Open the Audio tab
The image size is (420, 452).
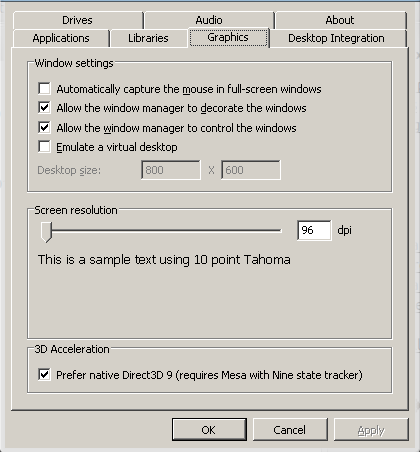point(209,20)
